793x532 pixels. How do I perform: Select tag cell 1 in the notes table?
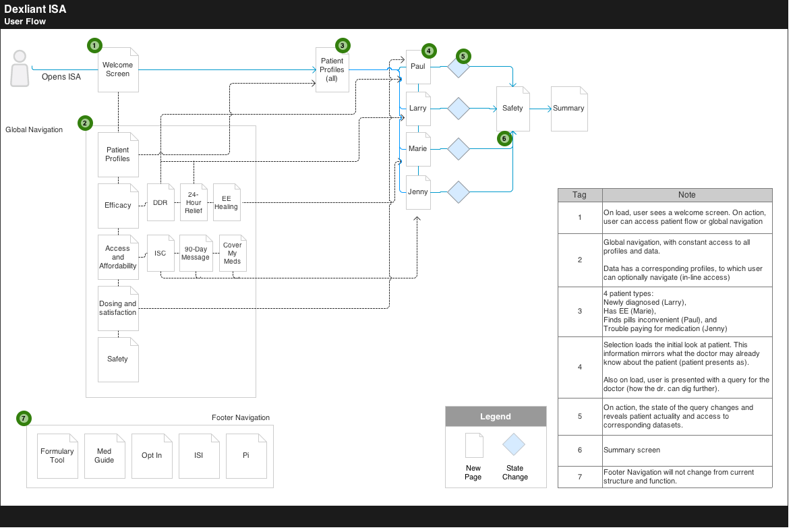point(580,218)
